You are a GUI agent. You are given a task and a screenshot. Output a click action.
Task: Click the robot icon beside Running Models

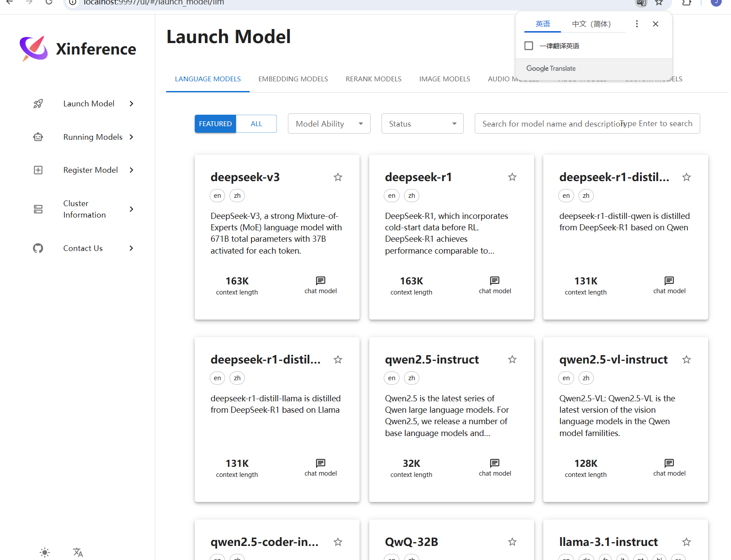[x=38, y=137]
